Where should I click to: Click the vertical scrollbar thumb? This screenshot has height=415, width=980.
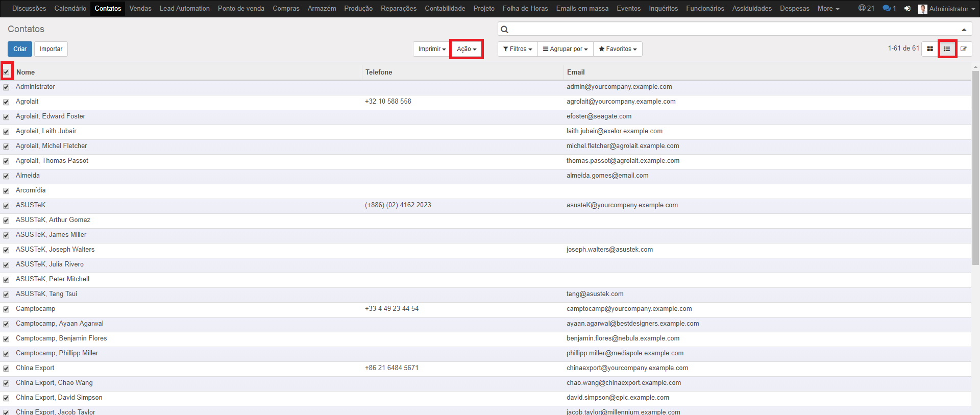(x=976, y=167)
